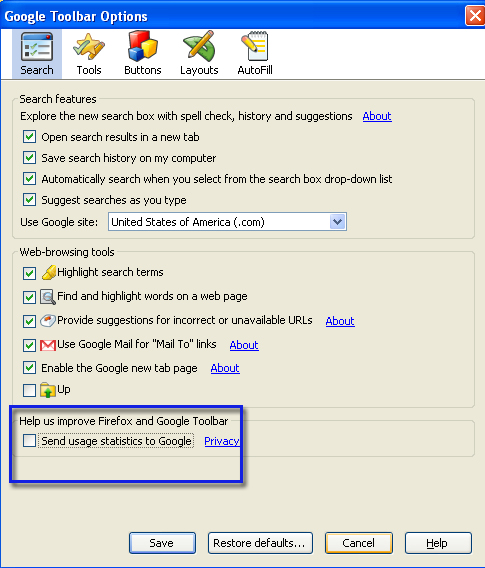The image size is (485, 568).
Task: Open About link for Google Mail
Action: click(244, 345)
